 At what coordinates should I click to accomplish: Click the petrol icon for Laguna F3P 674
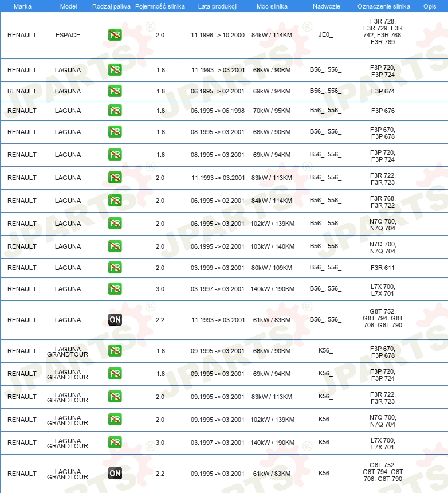(x=115, y=91)
